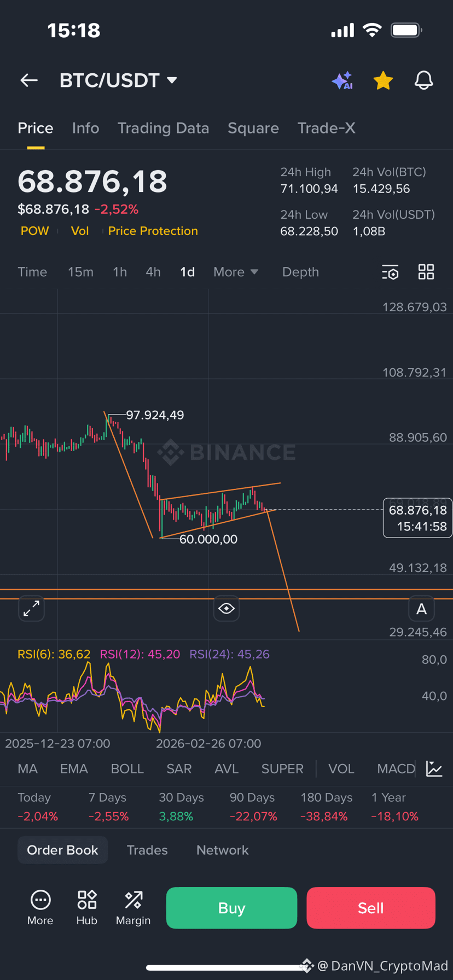Open Price Protection info

pos(153,231)
